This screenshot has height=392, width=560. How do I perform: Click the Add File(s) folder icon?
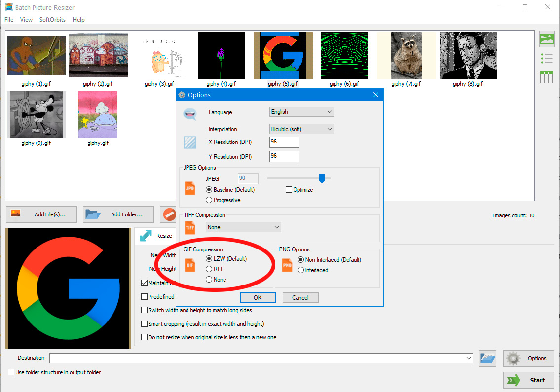pyautogui.click(x=15, y=214)
